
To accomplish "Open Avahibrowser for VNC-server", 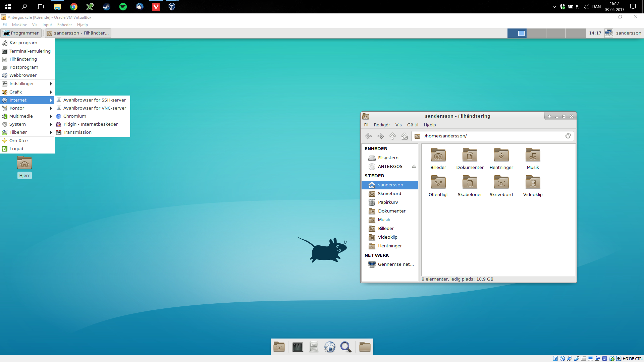I will 92,108.
